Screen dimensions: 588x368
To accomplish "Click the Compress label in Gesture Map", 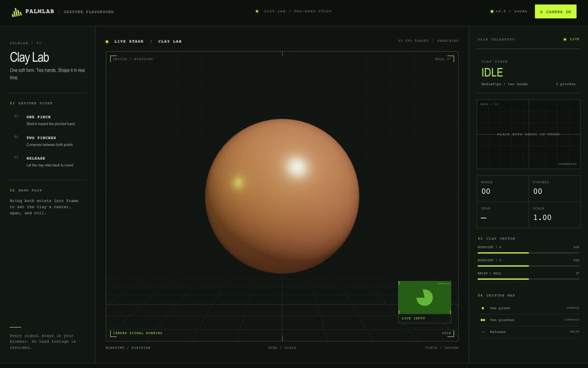I will pos(572,320).
